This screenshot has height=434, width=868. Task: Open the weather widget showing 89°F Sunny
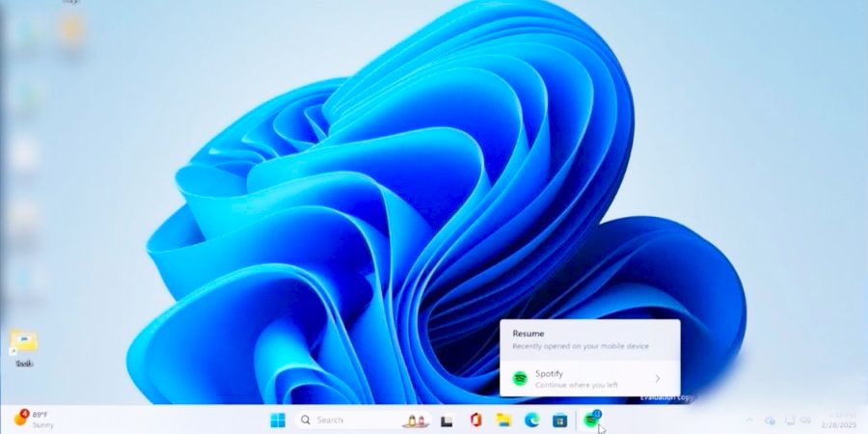point(34,420)
